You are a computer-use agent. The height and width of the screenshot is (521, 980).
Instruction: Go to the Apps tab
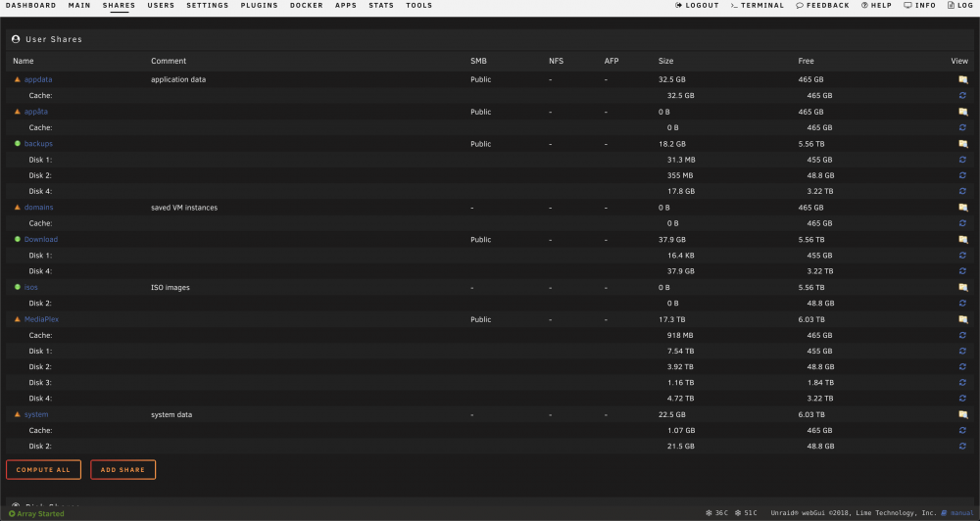[346, 5]
